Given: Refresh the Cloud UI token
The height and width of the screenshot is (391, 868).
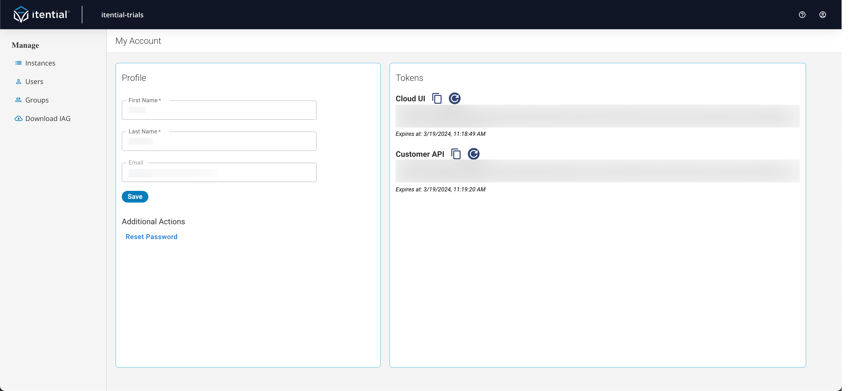Looking at the screenshot, I should [x=454, y=98].
